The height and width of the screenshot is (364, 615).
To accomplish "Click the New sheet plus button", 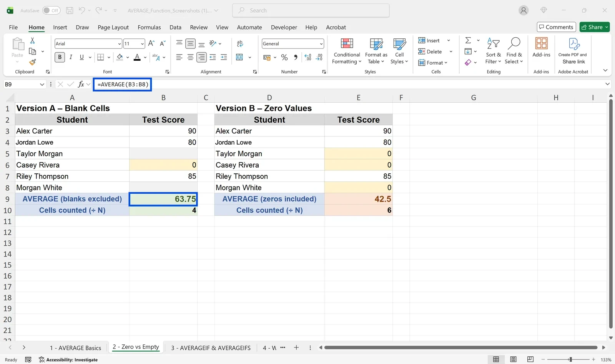I will pyautogui.click(x=296, y=347).
